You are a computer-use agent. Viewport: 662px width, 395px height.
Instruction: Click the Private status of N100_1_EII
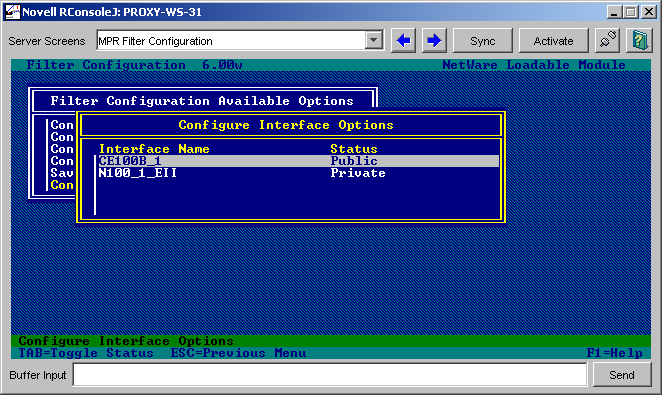click(358, 173)
